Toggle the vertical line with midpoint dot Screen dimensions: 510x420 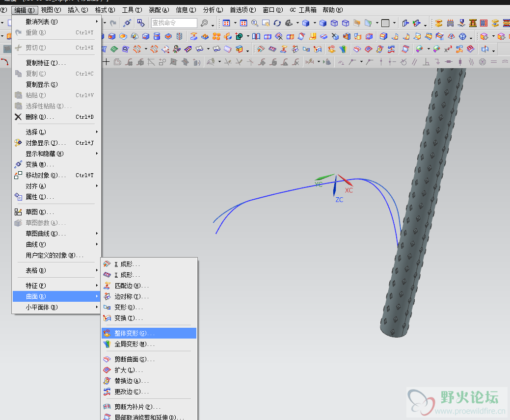[x=381, y=62]
